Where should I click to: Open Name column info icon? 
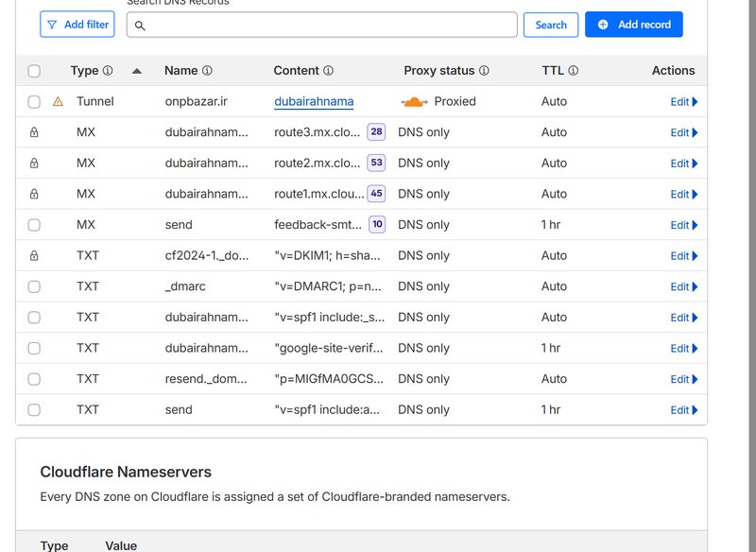pyautogui.click(x=207, y=70)
